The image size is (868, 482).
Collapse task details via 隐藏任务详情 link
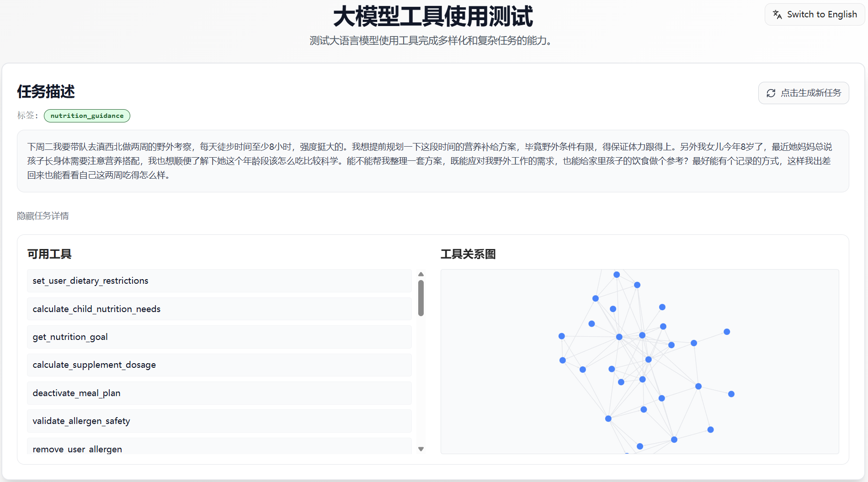click(x=43, y=215)
